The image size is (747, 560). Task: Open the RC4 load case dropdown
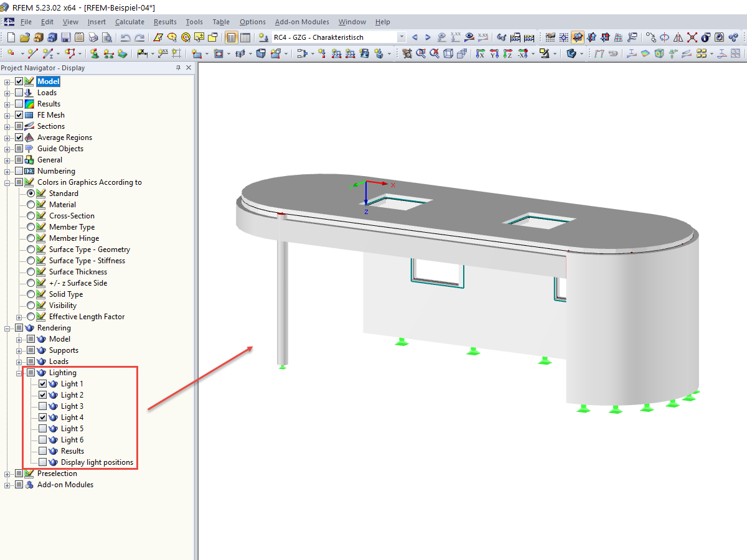tap(402, 37)
